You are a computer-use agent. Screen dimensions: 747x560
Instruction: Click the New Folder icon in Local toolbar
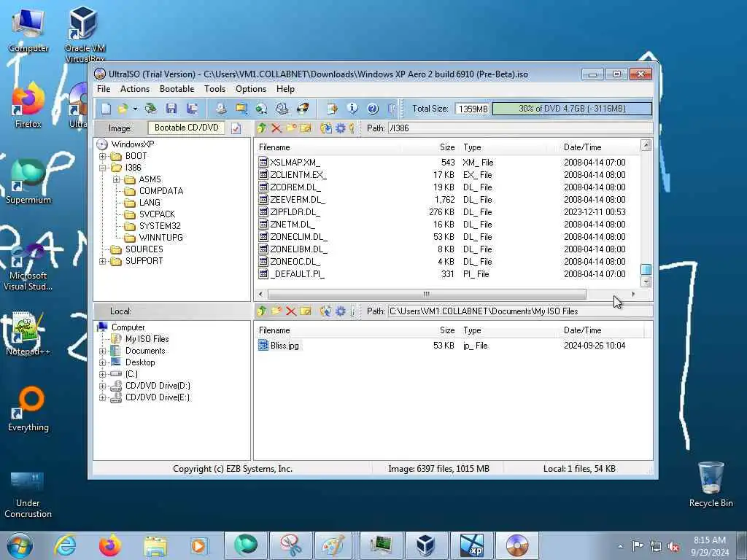pos(276,311)
